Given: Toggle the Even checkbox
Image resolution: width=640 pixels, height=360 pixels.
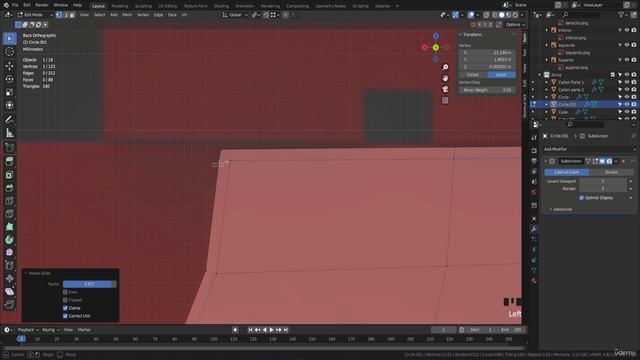Looking at the screenshot, I should 65,292.
